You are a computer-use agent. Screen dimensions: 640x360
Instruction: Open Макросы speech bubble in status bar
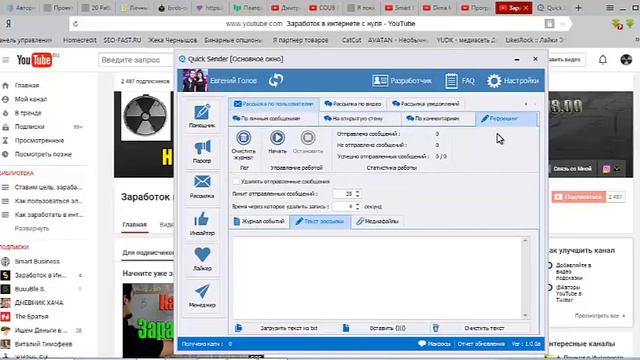(x=434, y=344)
